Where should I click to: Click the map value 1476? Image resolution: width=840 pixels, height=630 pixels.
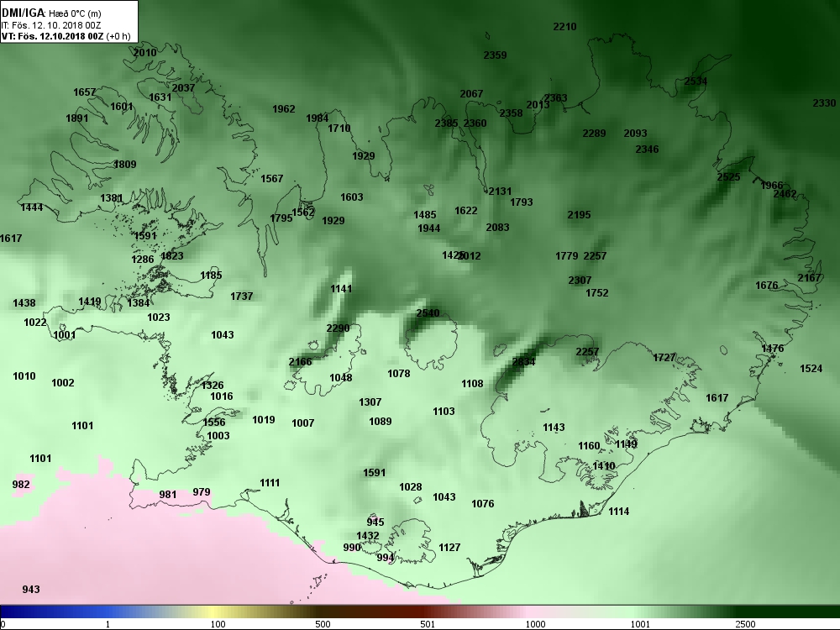(773, 349)
